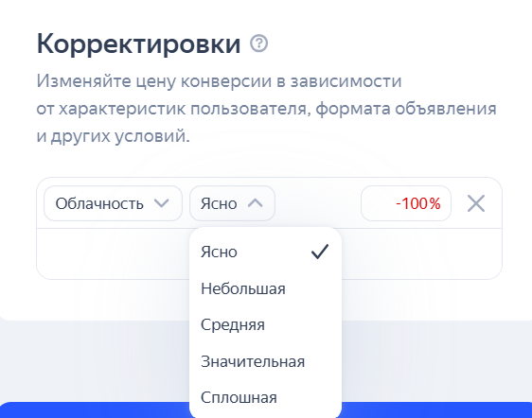The width and height of the screenshot is (532, 418).
Task: Click the empty row beneath the Облачность adjustment
Action: pos(113,254)
